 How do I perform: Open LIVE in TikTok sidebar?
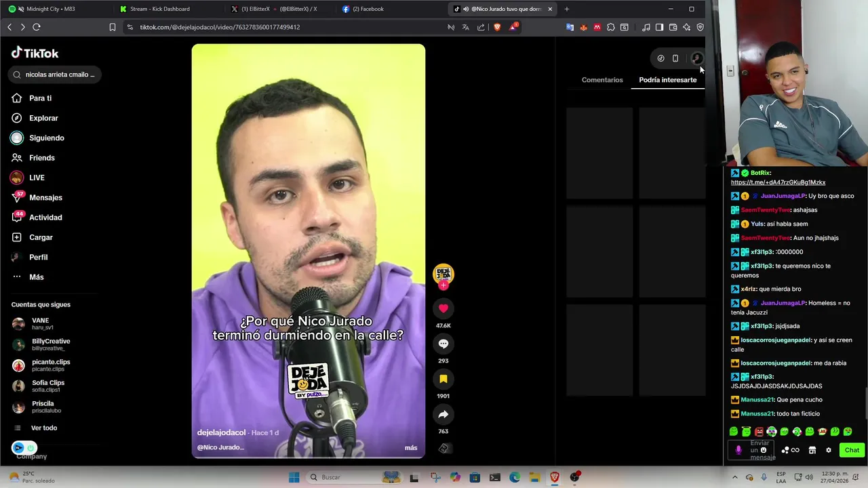37,178
